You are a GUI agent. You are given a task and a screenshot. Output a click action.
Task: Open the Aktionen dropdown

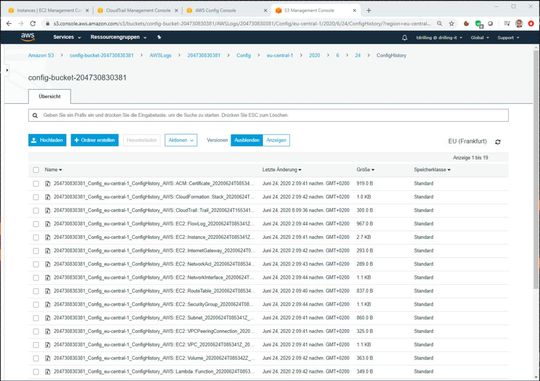181,140
